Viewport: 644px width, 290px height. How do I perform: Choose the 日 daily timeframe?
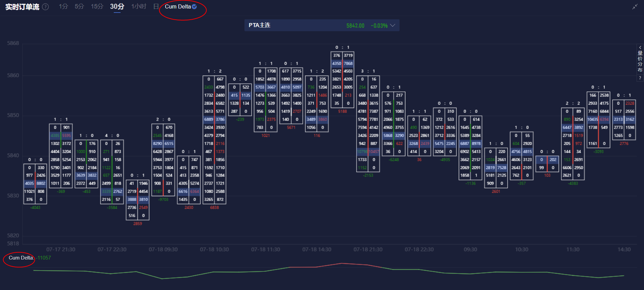pos(156,6)
